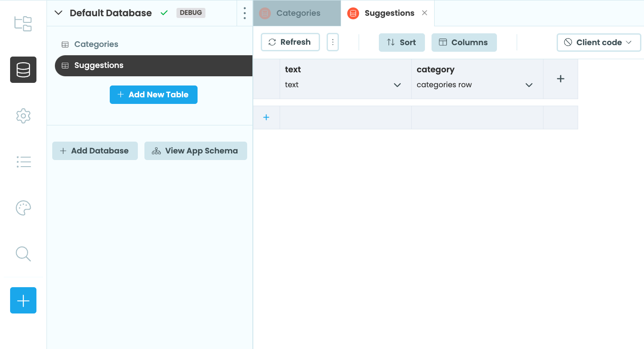Click the list panel icon in sidebar

point(23,162)
